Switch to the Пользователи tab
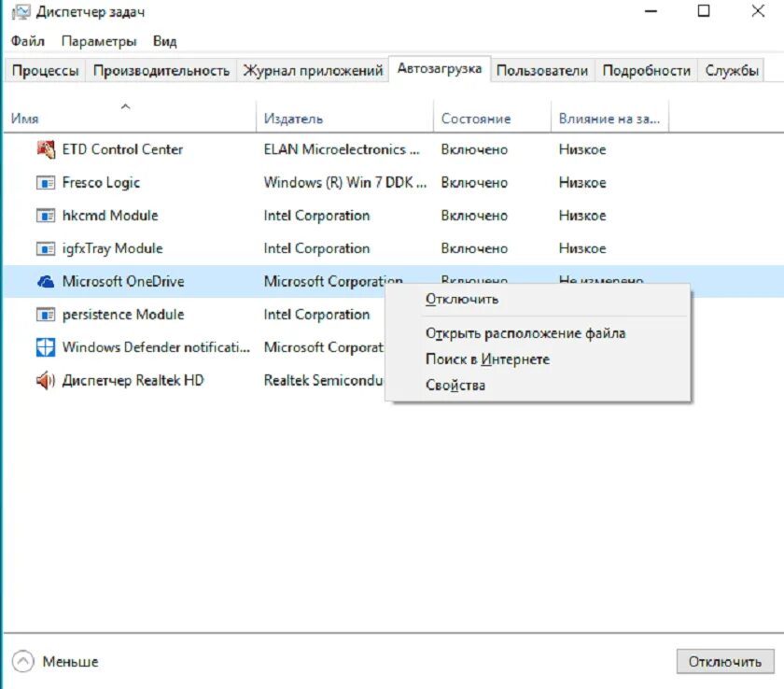784x689 pixels. [542, 71]
